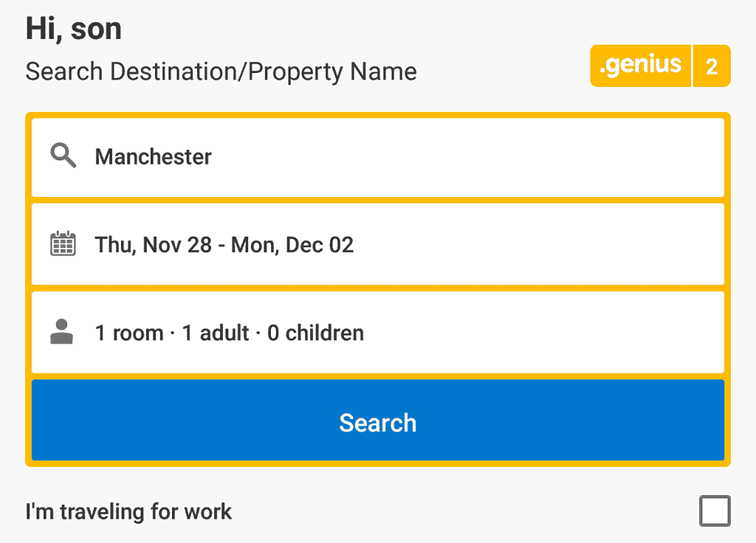Open the rooms and guests selector
Image resolution: width=756 pixels, height=543 pixels.
tap(378, 333)
